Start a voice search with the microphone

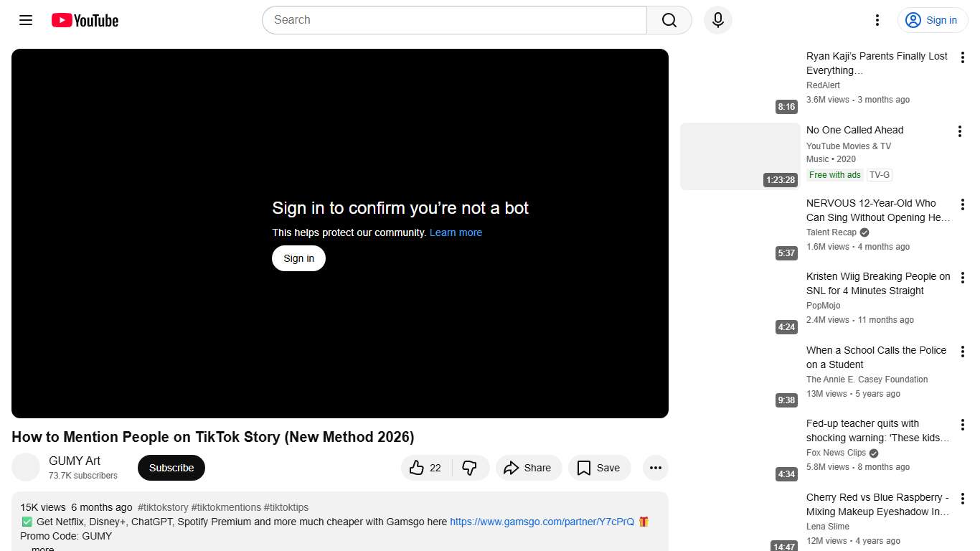point(717,20)
